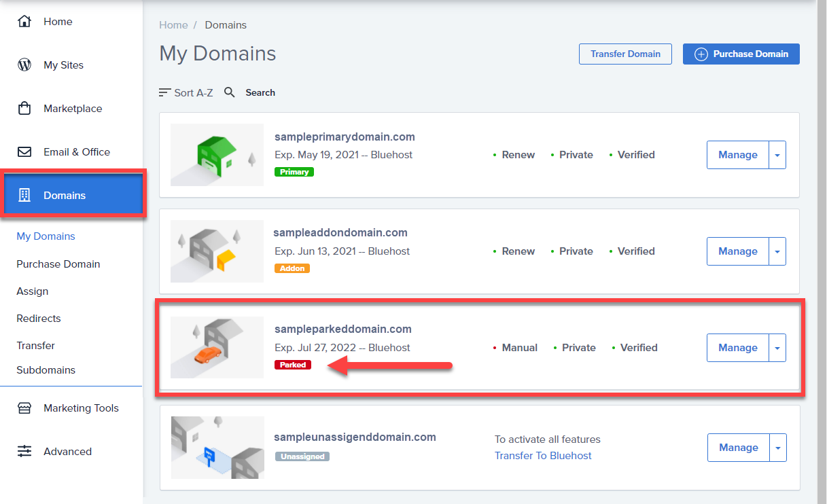Image resolution: width=827 pixels, height=504 pixels.
Task: Manage sampleunassigenddomain.com
Action: (x=739, y=448)
